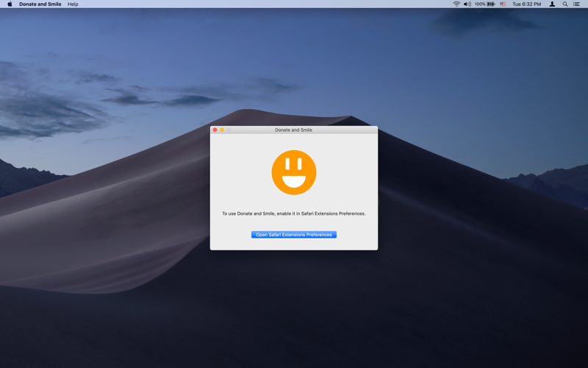Open the Apple menu

tap(10, 4)
